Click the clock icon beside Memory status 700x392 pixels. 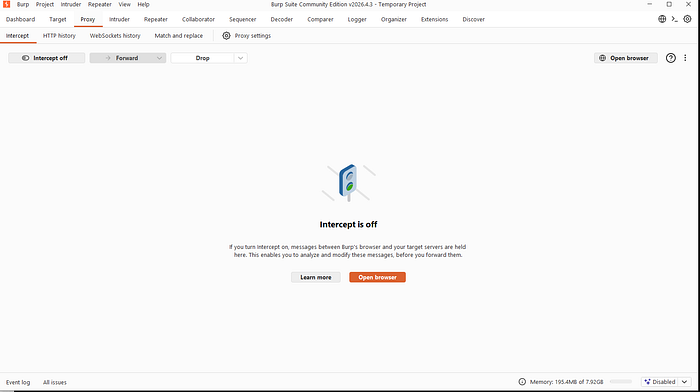pos(522,382)
